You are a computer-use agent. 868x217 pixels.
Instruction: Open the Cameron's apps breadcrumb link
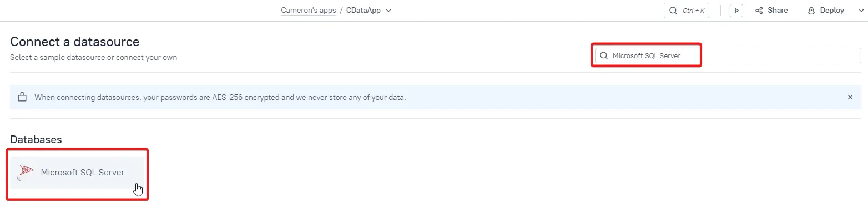coord(308,11)
